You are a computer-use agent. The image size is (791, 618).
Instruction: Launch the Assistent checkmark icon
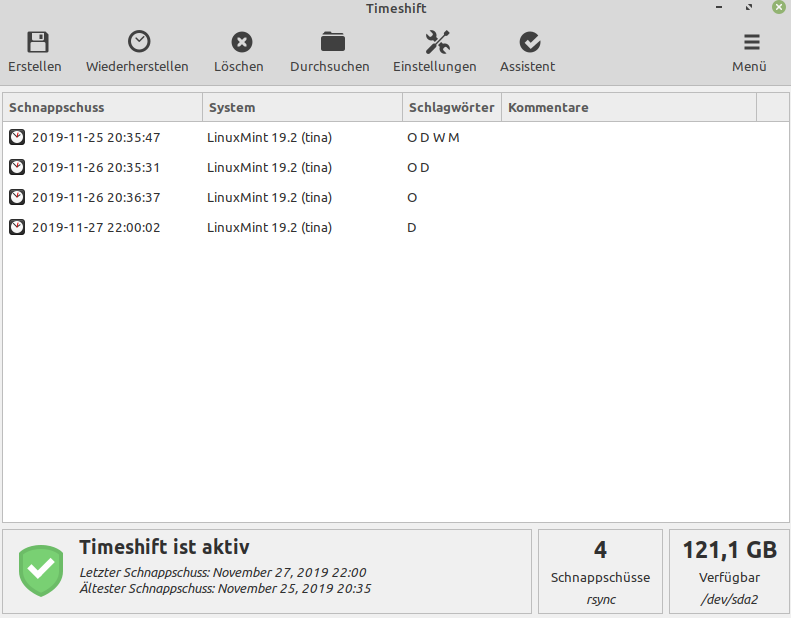pos(530,42)
